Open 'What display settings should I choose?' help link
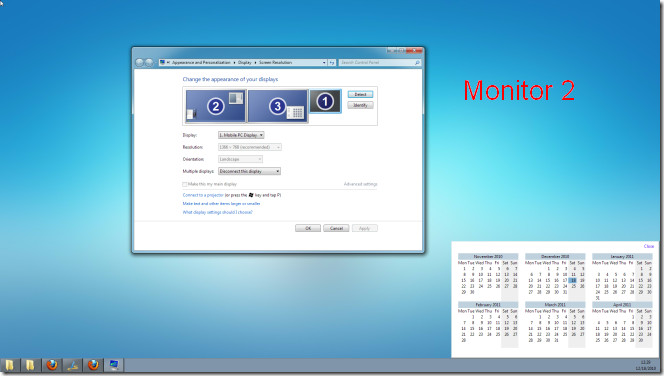This screenshot has height=376, width=664. pos(217,212)
